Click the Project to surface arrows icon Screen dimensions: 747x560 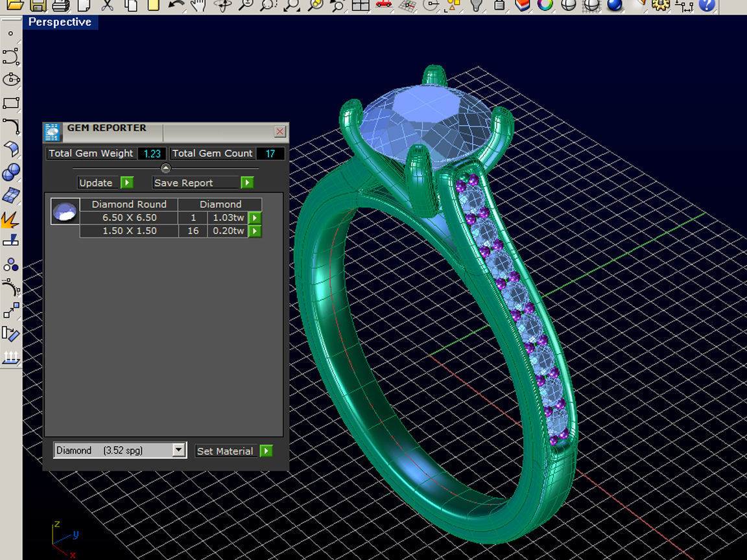coord(10,357)
